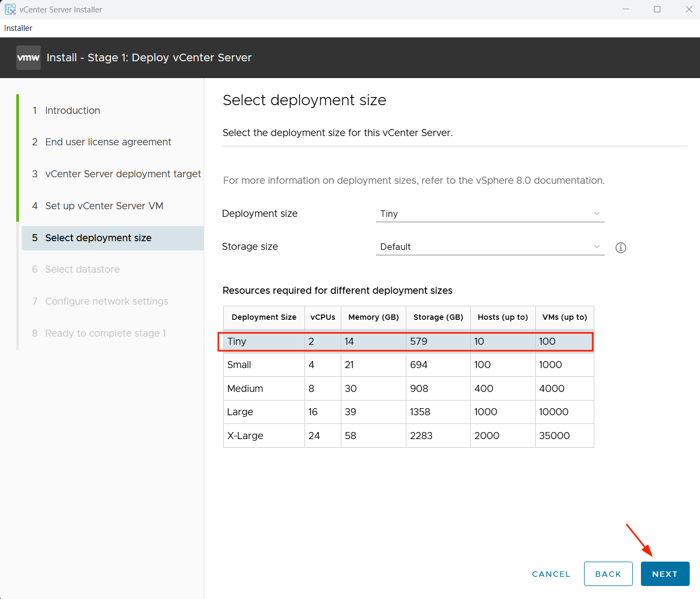Click the NEXT button

[x=665, y=574]
